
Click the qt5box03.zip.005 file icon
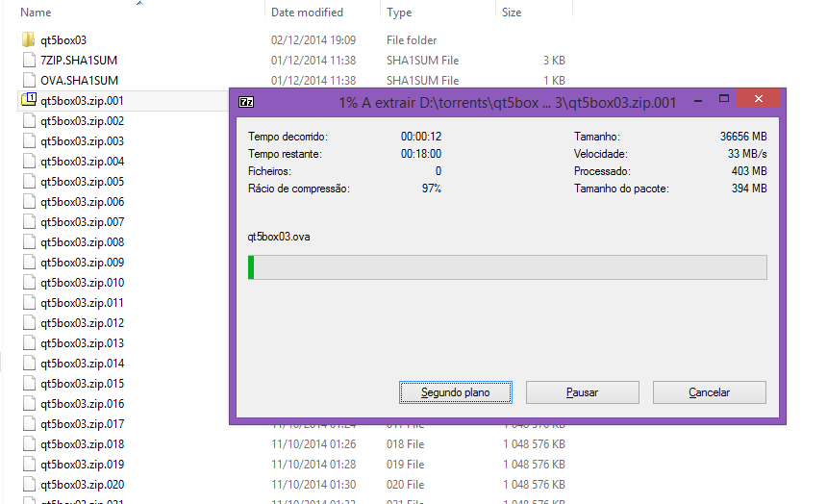[x=29, y=182]
